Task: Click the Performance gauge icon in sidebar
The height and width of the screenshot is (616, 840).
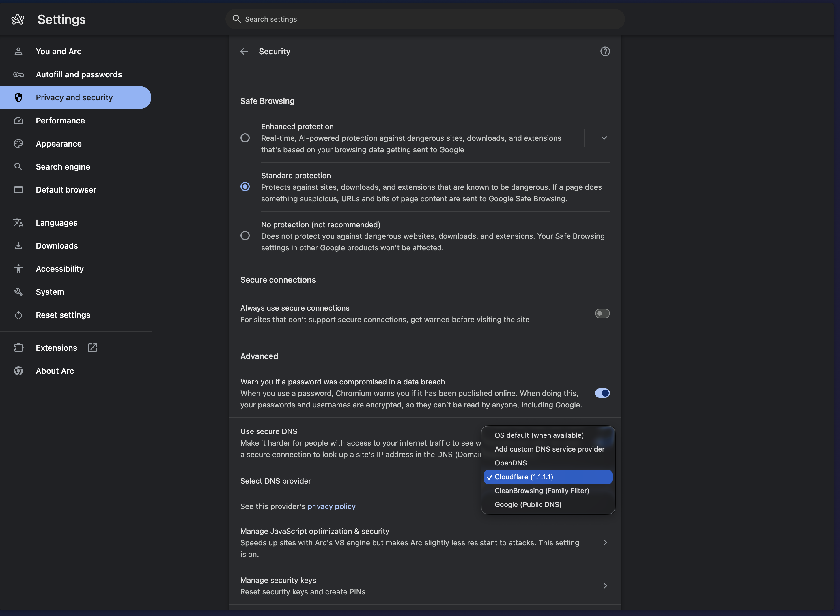Action: [18, 121]
